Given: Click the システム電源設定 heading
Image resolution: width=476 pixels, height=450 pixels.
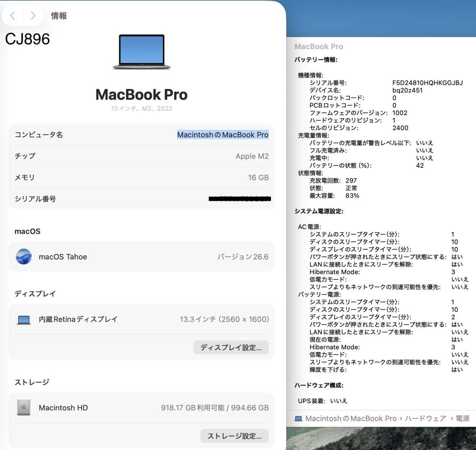Looking at the screenshot, I should [x=319, y=212].
